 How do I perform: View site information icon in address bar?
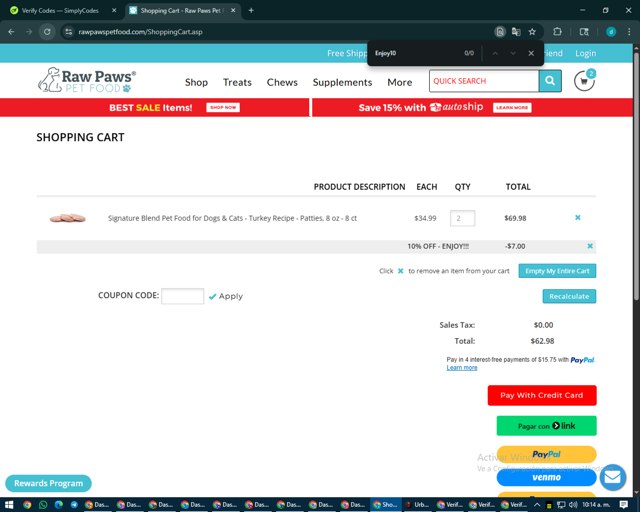coord(69,32)
